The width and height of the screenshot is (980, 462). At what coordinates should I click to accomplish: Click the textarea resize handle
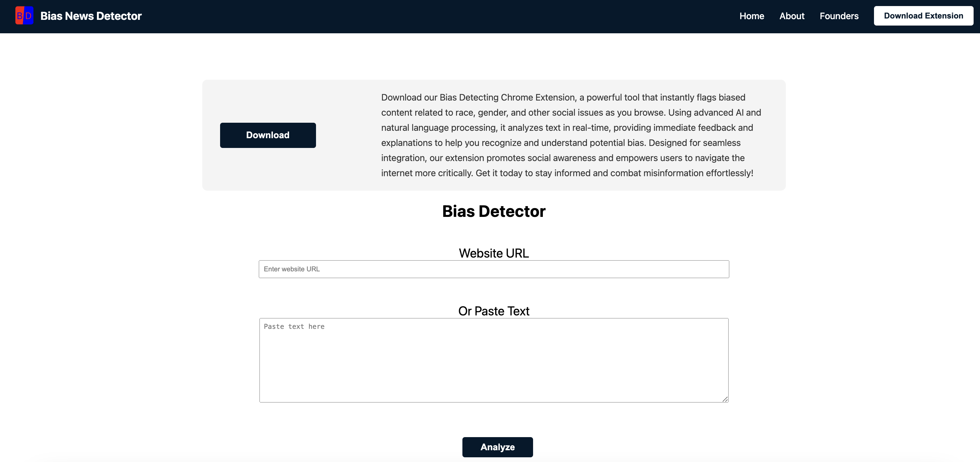pos(725,399)
